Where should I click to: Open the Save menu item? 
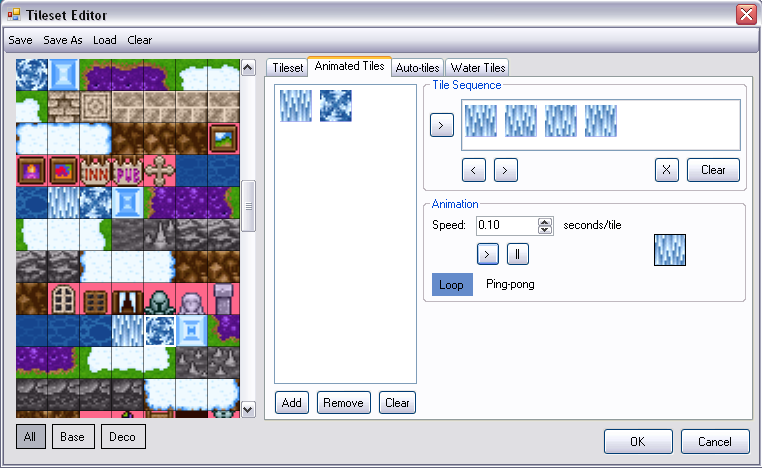[20, 40]
